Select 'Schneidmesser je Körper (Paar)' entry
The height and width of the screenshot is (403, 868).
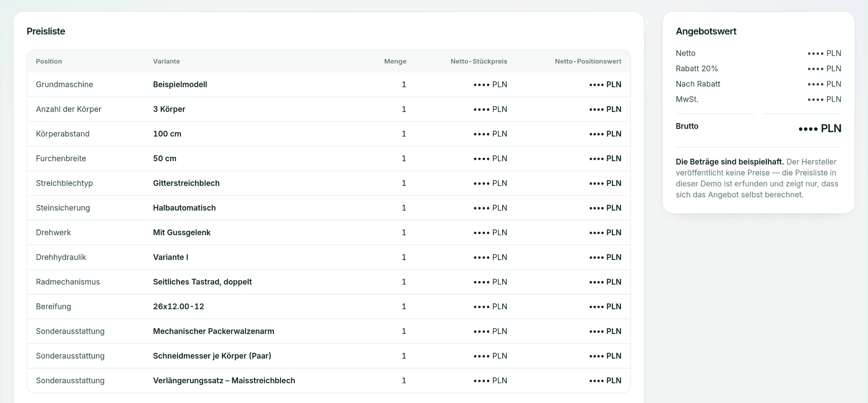click(212, 356)
